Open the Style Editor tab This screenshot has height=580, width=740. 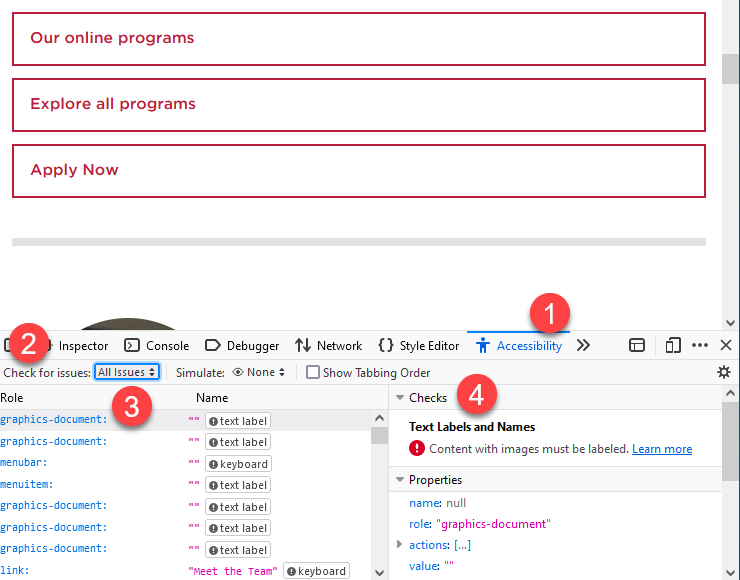click(418, 346)
